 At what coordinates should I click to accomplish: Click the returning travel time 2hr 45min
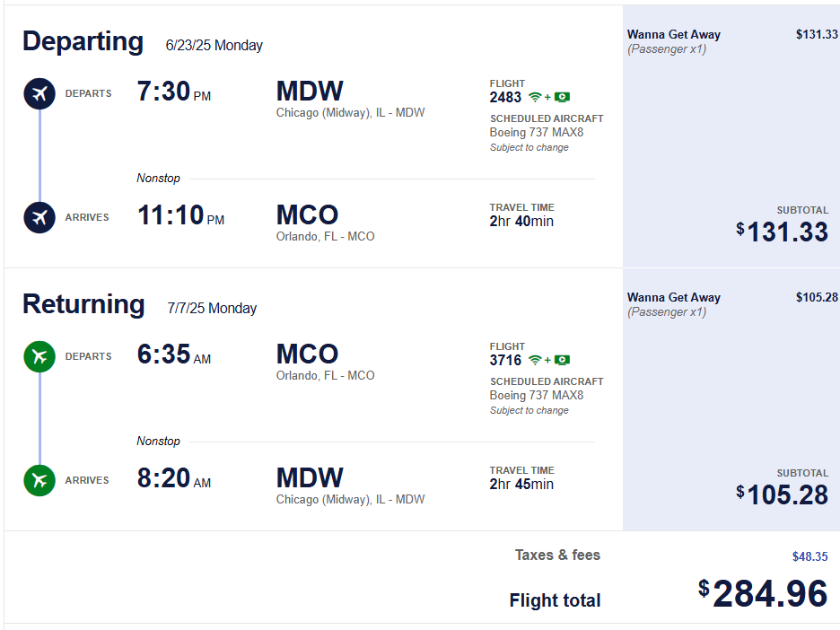point(521,485)
